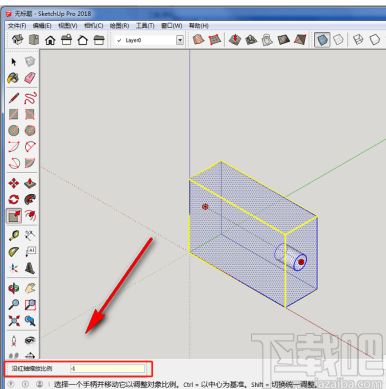Screen dimensions: 386x389
Task: Pick the Pie arc tool
Action: tap(30, 163)
